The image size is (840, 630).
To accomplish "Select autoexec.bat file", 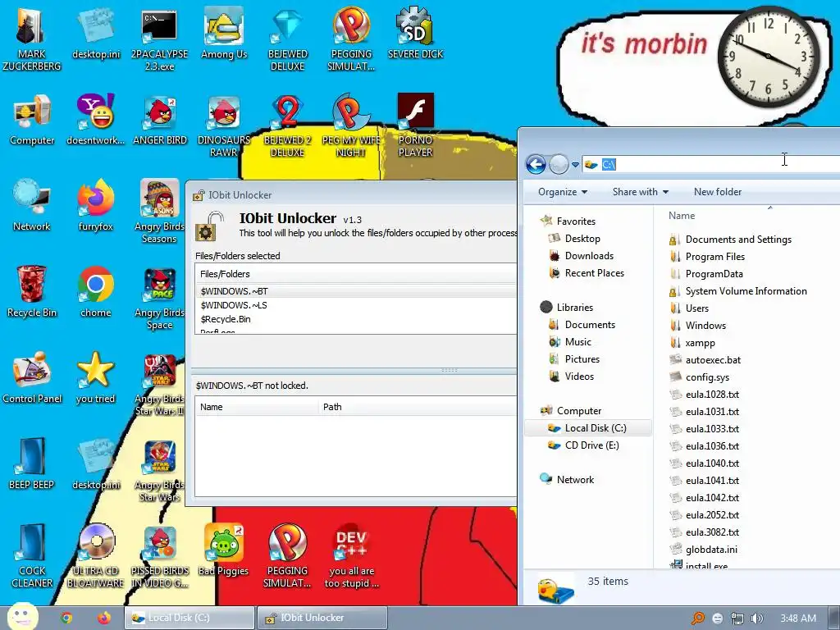I will coord(713,360).
